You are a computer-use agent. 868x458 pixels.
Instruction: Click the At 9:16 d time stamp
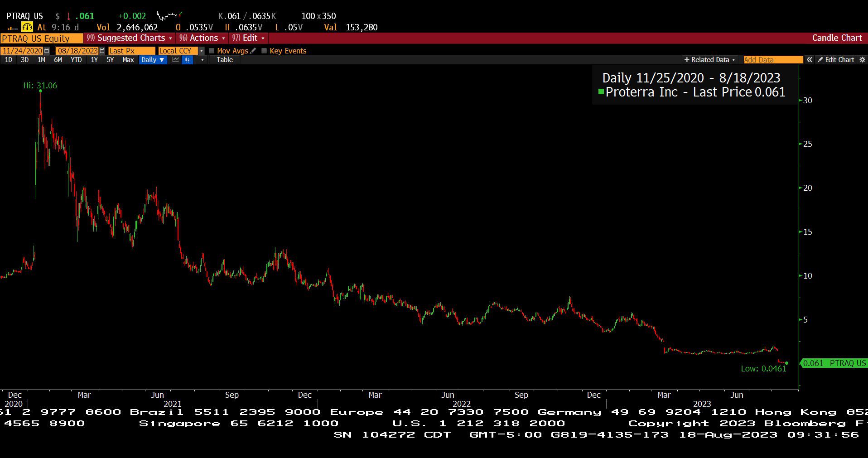coord(58,27)
